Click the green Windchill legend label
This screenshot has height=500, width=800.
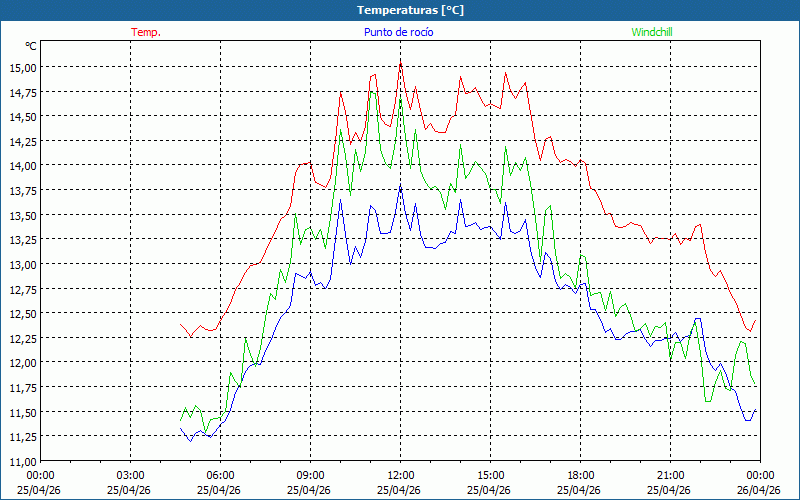point(652,32)
